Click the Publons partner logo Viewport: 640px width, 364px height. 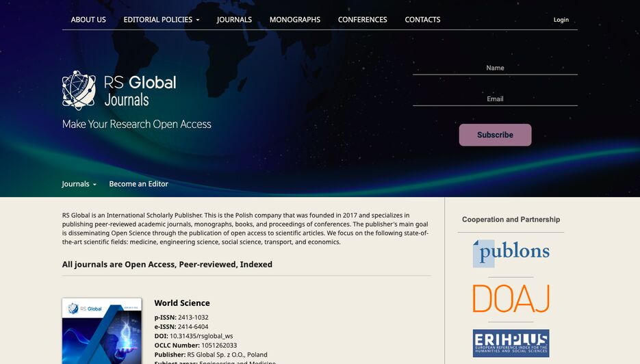[x=511, y=253]
